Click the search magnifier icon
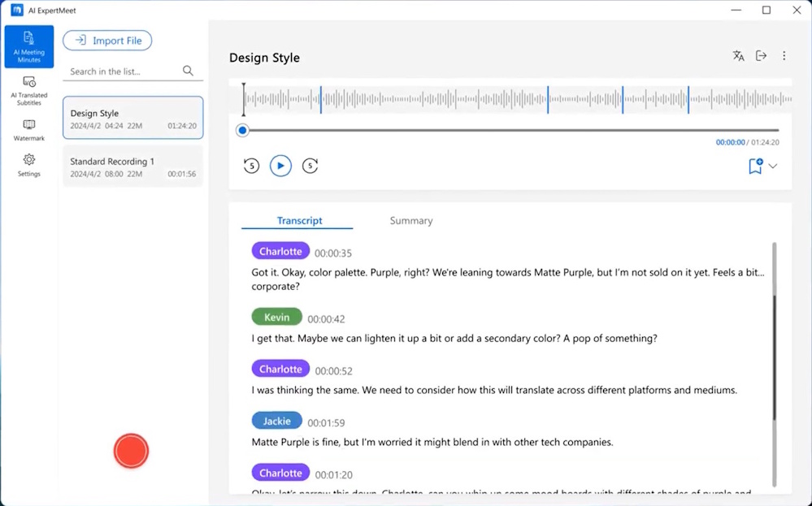Viewport: 812px width, 506px height. click(x=188, y=71)
